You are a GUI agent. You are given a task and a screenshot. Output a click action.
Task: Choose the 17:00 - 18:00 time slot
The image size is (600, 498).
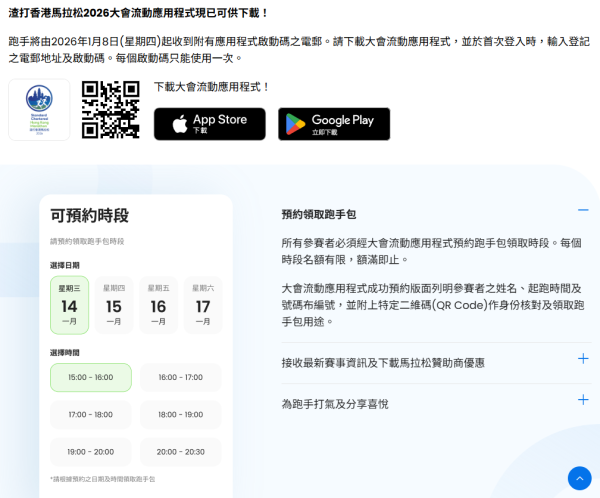(x=91, y=415)
